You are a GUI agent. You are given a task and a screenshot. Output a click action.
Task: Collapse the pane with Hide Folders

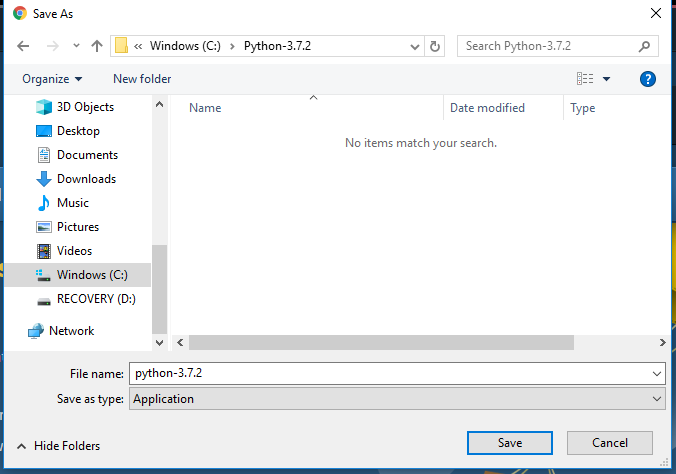point(58,446)
